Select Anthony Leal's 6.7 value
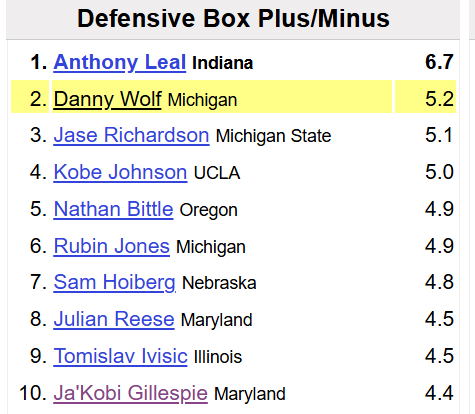This screenshot has height=414, width=475. click(439, 62)
